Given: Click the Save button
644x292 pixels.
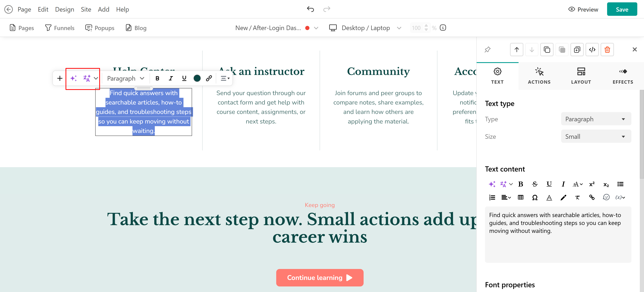Looking at the screenshot, I should [x=622, y=9].
